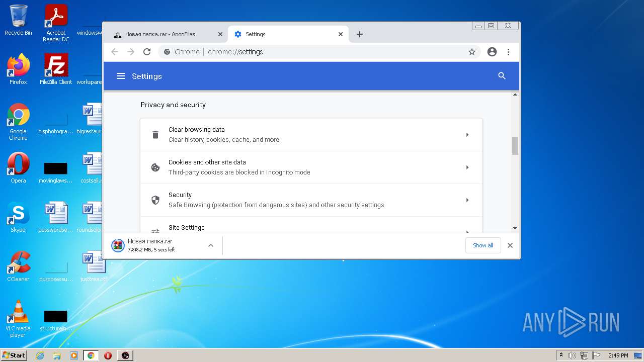Click Internet Explorer in the taskbar
Image resolution: width=644 pixels, height=362 pixels.
40,355
